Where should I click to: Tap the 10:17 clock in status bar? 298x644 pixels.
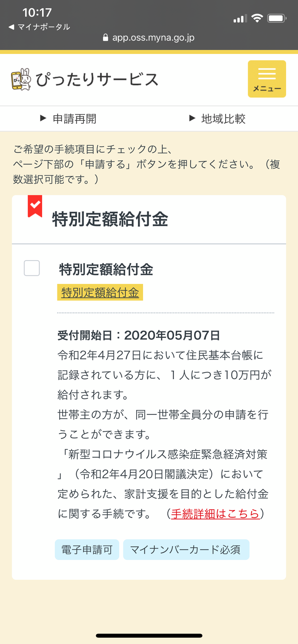(x=37, y=12)
